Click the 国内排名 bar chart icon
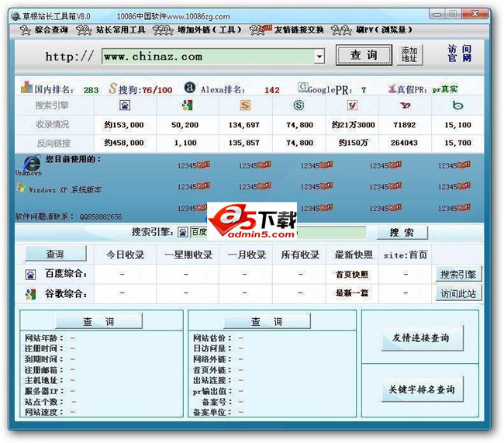504x443 pixels. coord(26,87)
